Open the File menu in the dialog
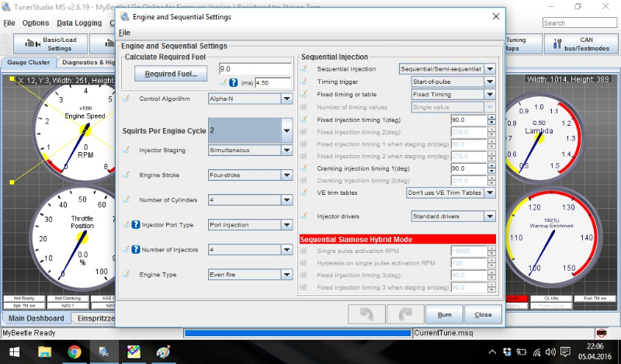 tap(124, 33)
